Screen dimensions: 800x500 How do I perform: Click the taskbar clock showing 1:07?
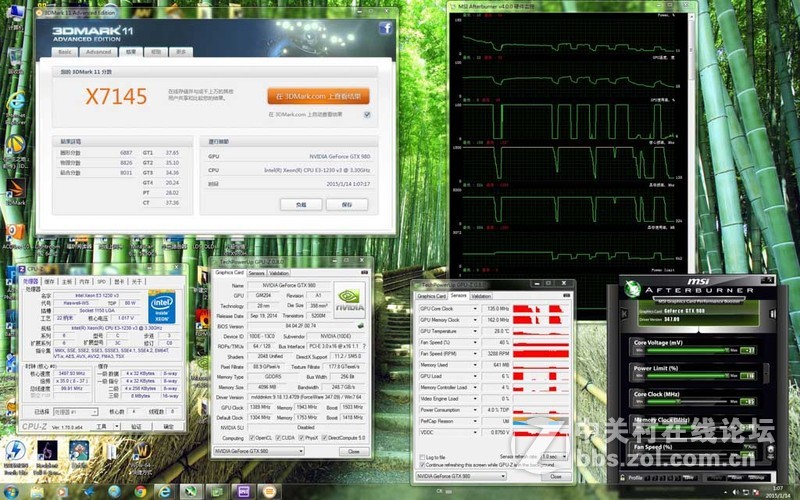[x=778, y=488]
